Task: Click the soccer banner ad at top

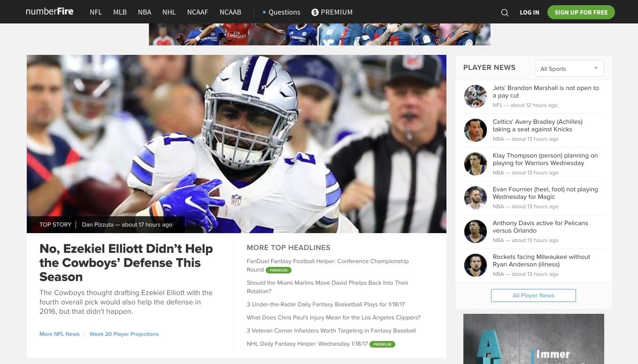Action: pos(320,34)
